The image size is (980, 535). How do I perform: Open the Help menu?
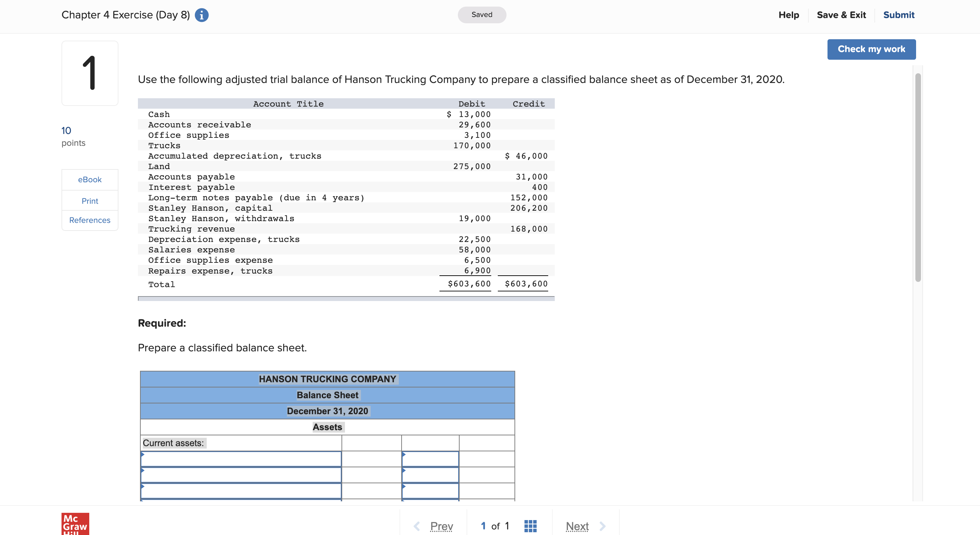click(x=788, y=15)
